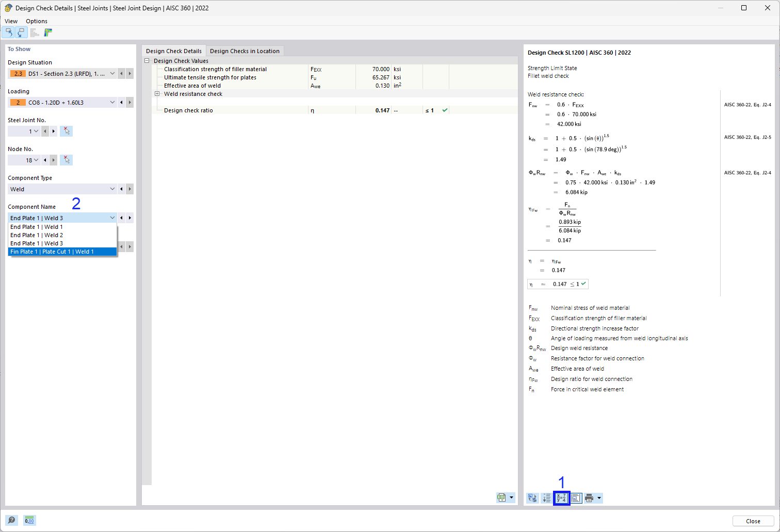
Task: Select Ultimate tensile strength for plates row
Action: tap(335, 77)
